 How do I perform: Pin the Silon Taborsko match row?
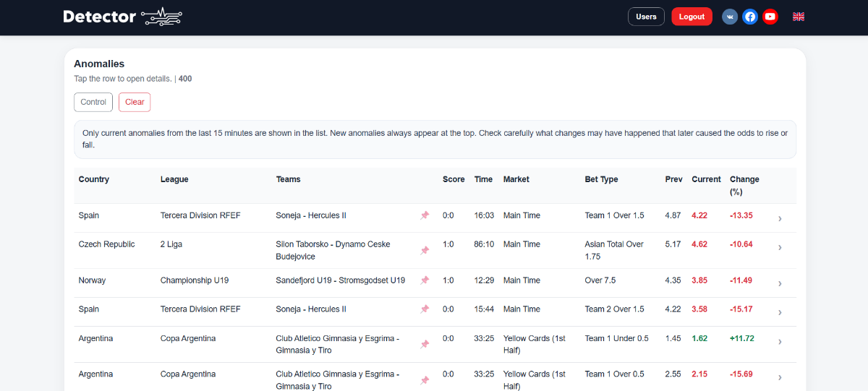click(x=425, y=251)
